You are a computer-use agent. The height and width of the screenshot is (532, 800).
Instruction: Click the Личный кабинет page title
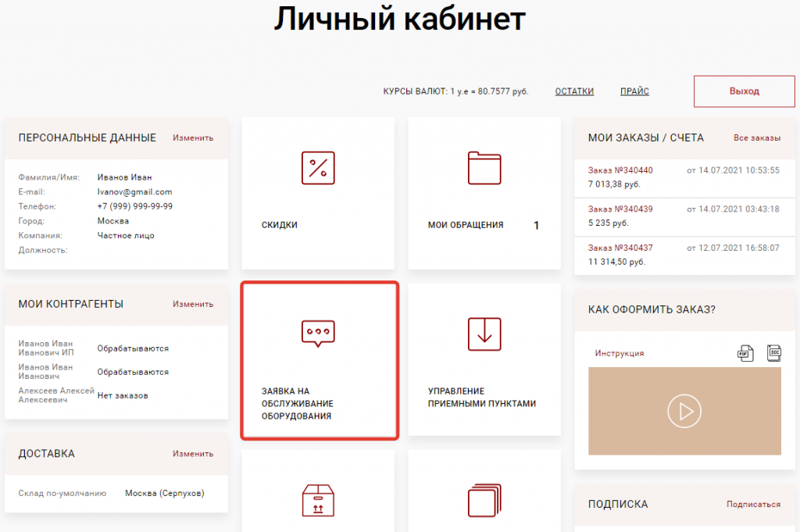(x=399, y=19)
